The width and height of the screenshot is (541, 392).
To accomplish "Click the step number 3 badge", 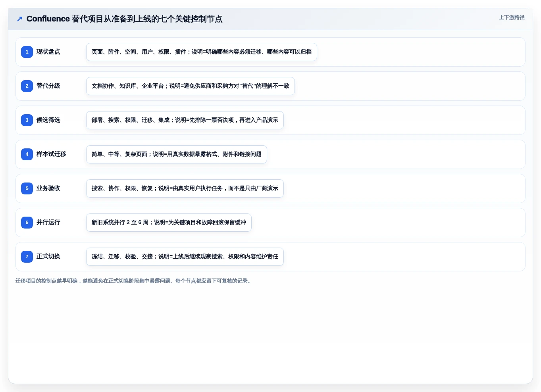I will 27,120.
